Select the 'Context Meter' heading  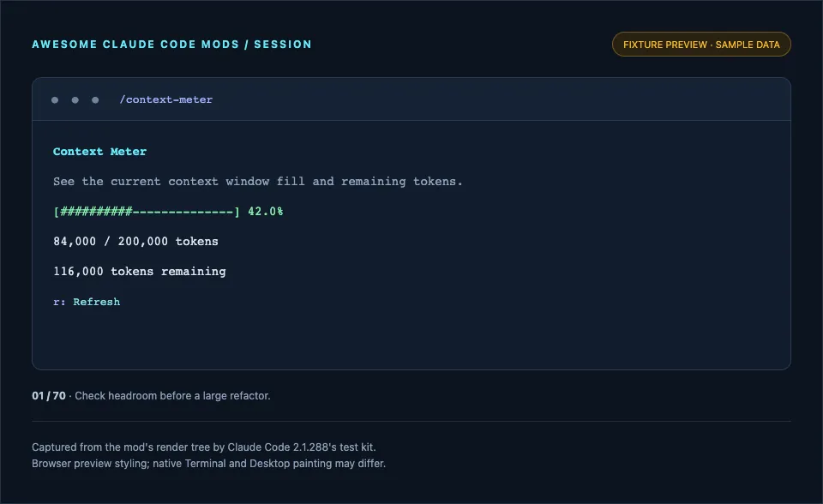tap(99, 152)
